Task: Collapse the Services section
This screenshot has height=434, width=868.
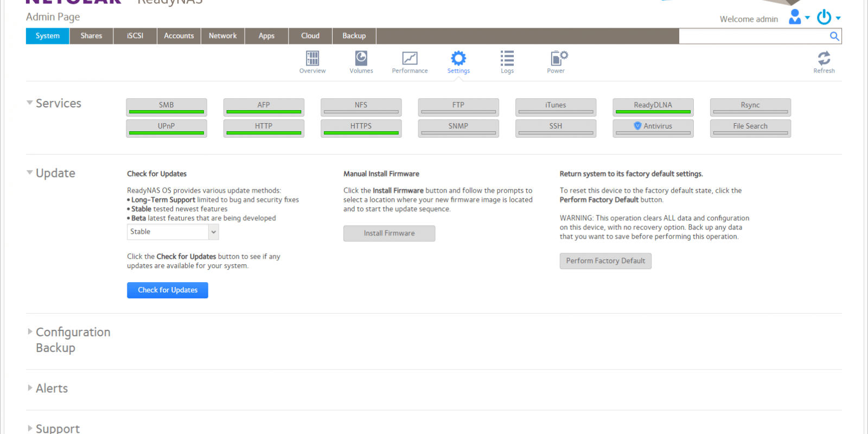Action: [30, 103]
